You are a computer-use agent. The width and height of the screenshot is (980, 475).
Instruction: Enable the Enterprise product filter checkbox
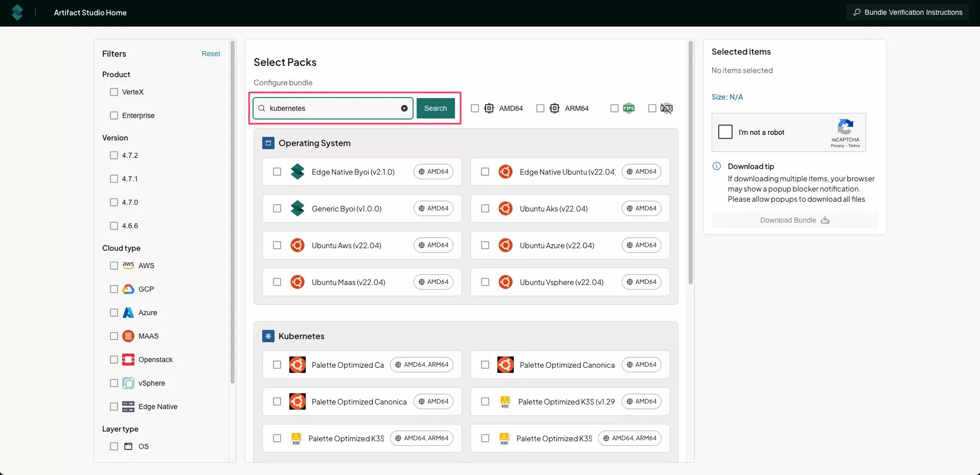point(114,115)
